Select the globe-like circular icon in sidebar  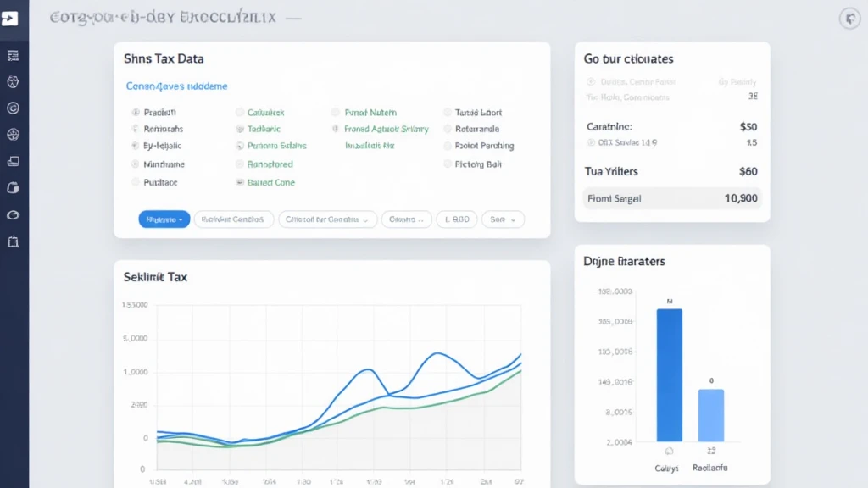(13, 135)
